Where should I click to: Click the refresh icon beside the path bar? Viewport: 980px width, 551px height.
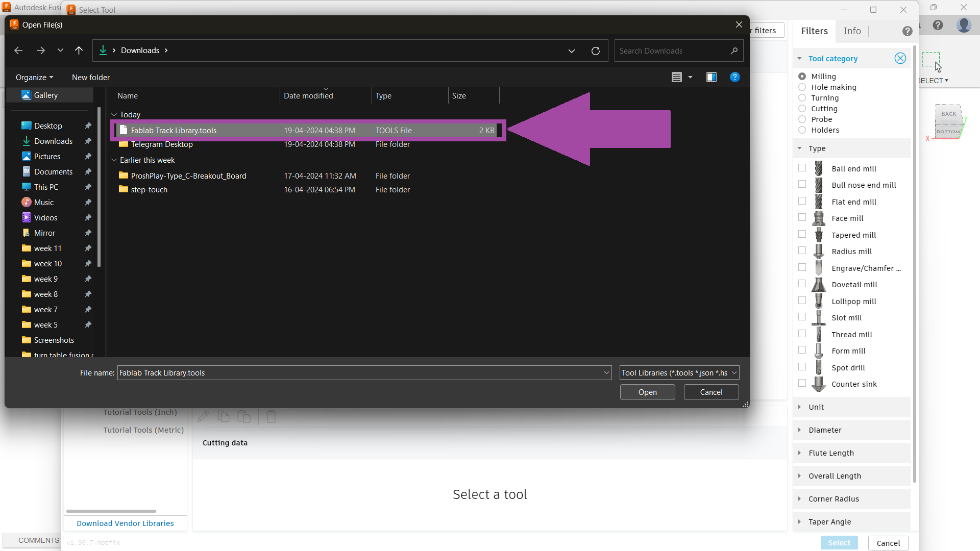[x=595, y=51]
